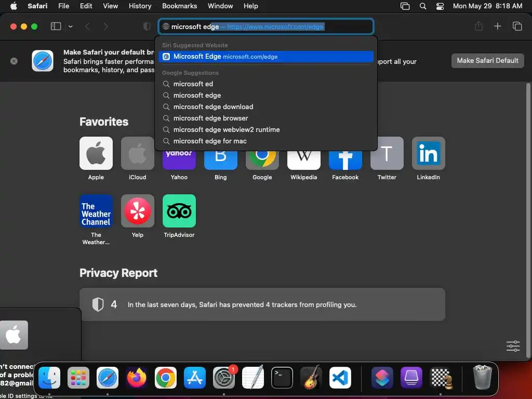Open Launchpad from the Dock
532x399 pixels.
[x=78, y=378]
